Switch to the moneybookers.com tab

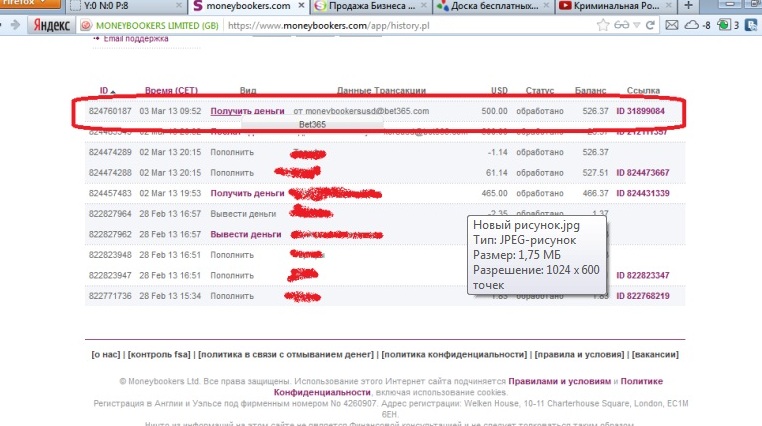pos(249,6)
